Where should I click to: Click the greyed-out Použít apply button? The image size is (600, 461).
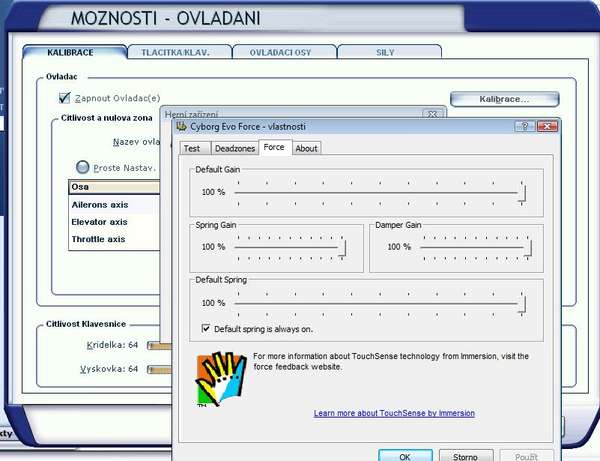point(526,456)
